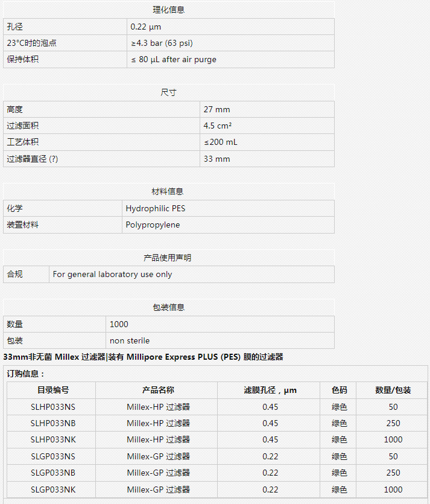Select catalog number SLGP033NB
This screenshot has height=504, width=430.
point(53,473)
